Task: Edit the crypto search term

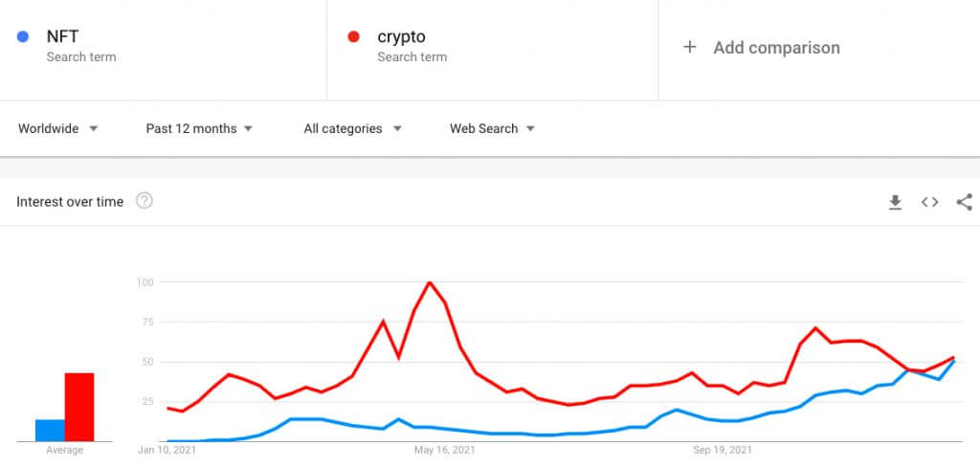Action: click(493, 47)
